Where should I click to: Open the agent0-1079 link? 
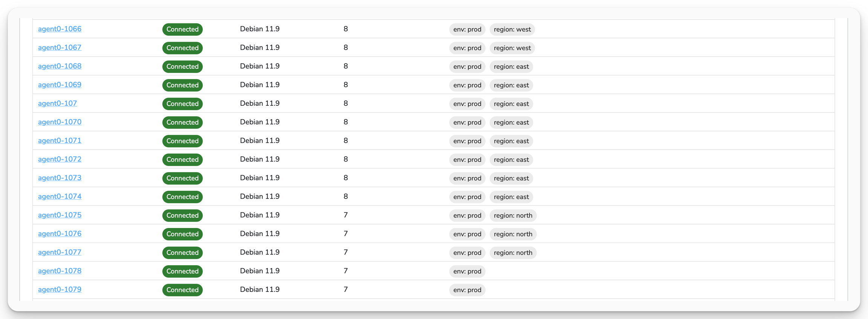pyautogui.click(x=60, y=290)
